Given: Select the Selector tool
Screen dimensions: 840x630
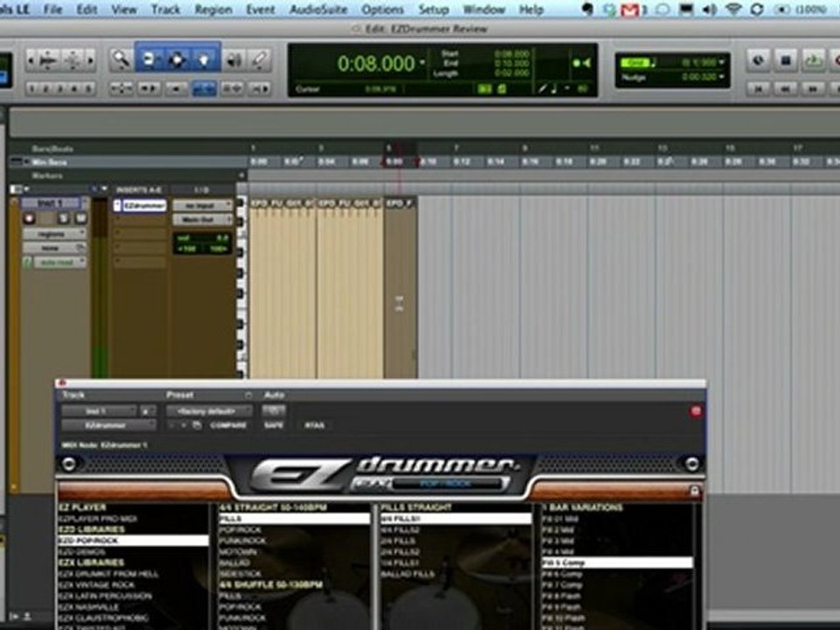Looking at the screenshot, I should pyautogui.click(x=178, y=59).
